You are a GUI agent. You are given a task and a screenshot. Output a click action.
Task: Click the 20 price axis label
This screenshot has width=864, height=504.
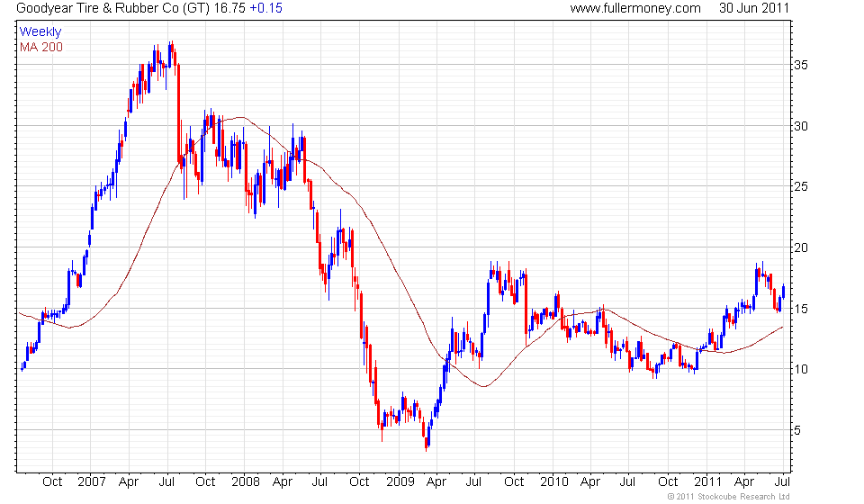pos(801,247)
